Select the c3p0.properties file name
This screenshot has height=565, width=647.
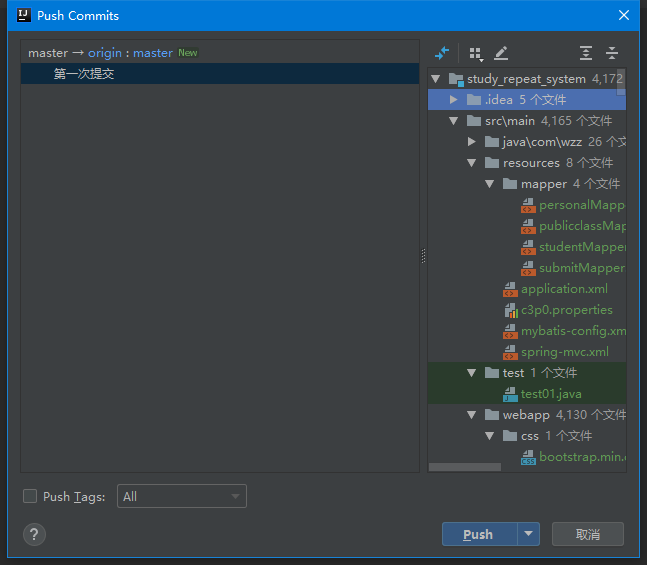[567, 310]
